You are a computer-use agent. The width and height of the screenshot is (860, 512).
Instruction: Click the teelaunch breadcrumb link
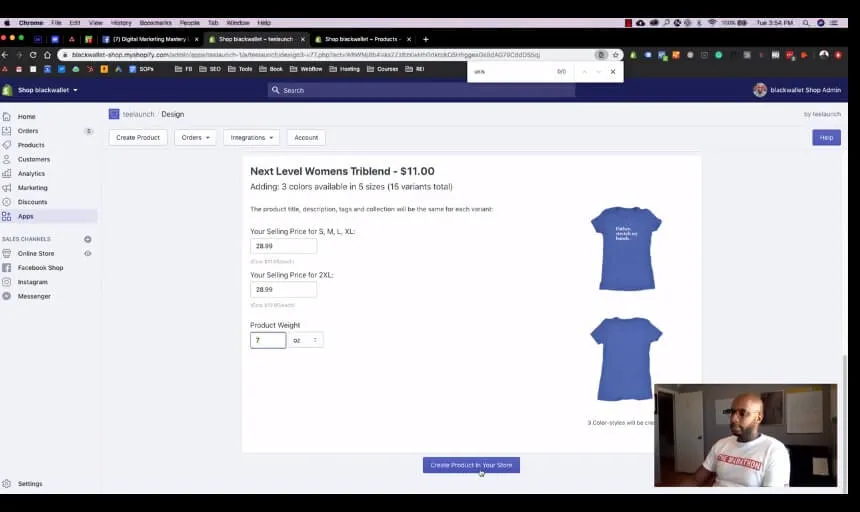138,114
